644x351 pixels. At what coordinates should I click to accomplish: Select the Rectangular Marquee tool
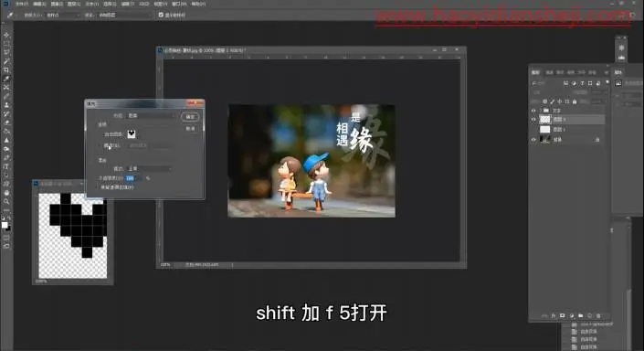click(6, 44)
